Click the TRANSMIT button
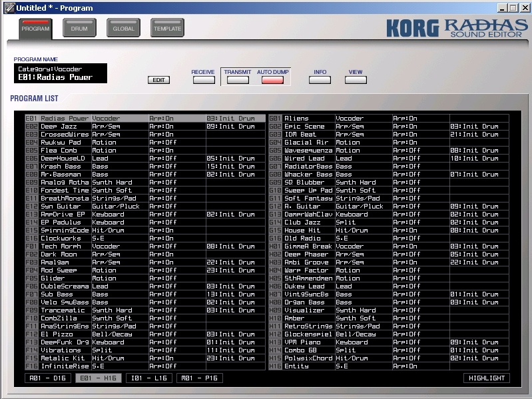This screenshot has height=399, width=532. tap(238, 80)
